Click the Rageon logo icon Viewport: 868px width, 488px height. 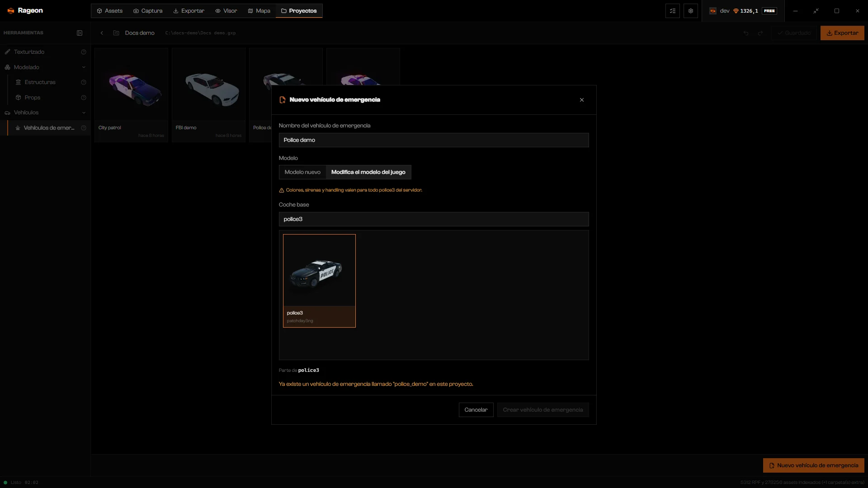tap(11, 11)
